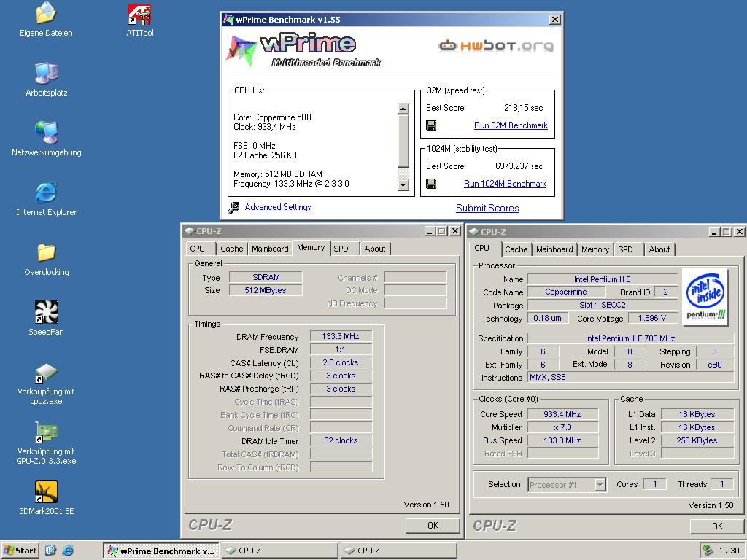
Task: Open Advanced Settings link
Action: click(x=278, y=207)
